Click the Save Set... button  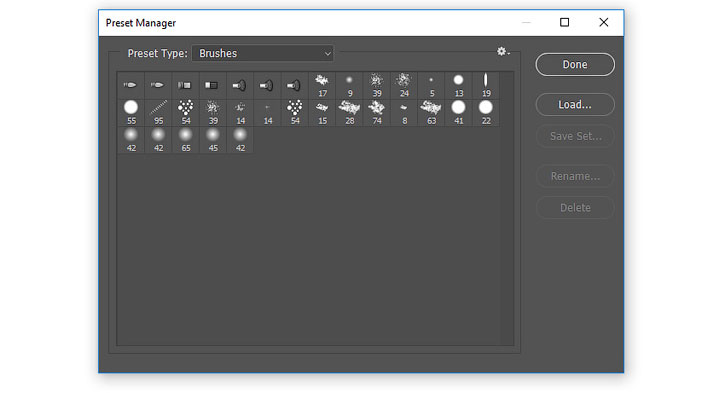575,136
